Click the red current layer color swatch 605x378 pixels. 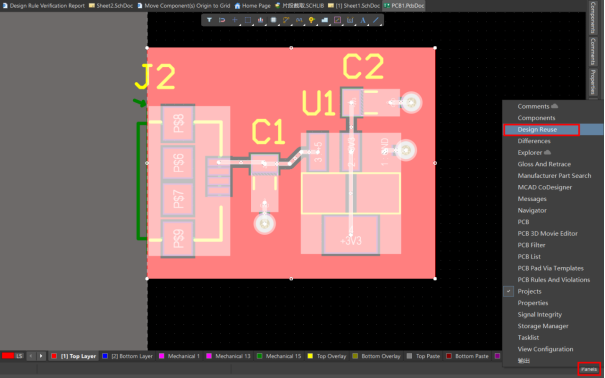point(8,356)
